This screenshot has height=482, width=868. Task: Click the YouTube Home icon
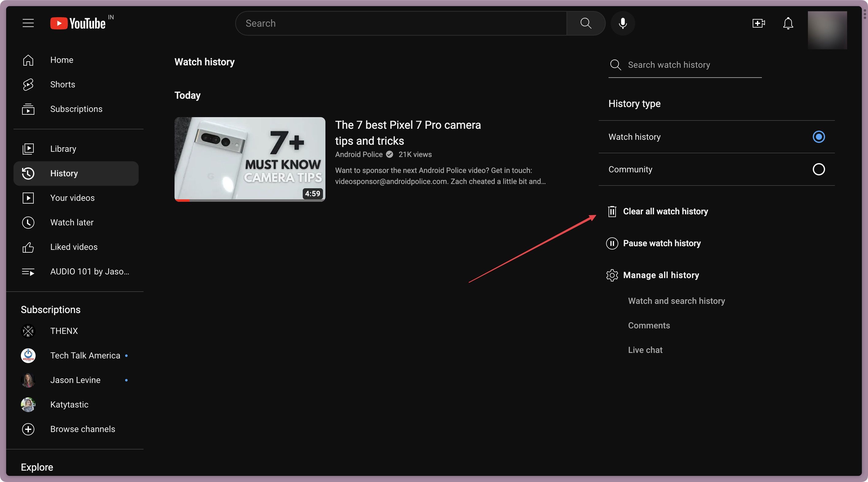(x=28, y=59)
